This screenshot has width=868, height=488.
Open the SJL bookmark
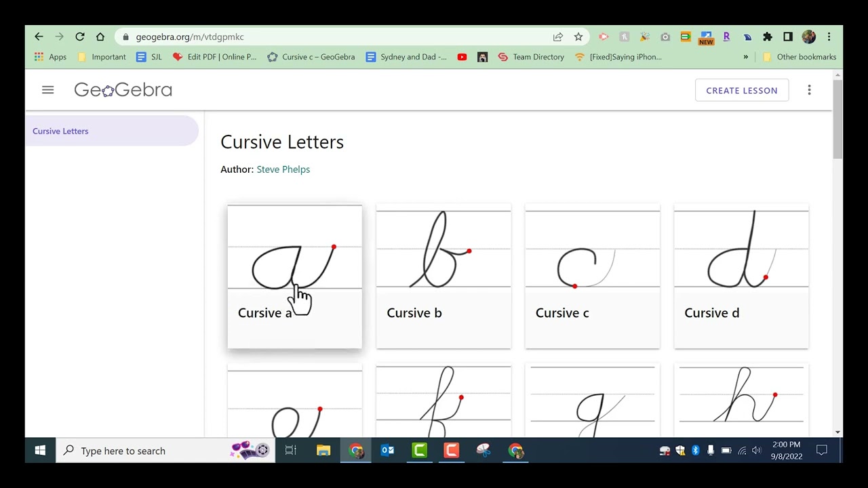[149, 57]
